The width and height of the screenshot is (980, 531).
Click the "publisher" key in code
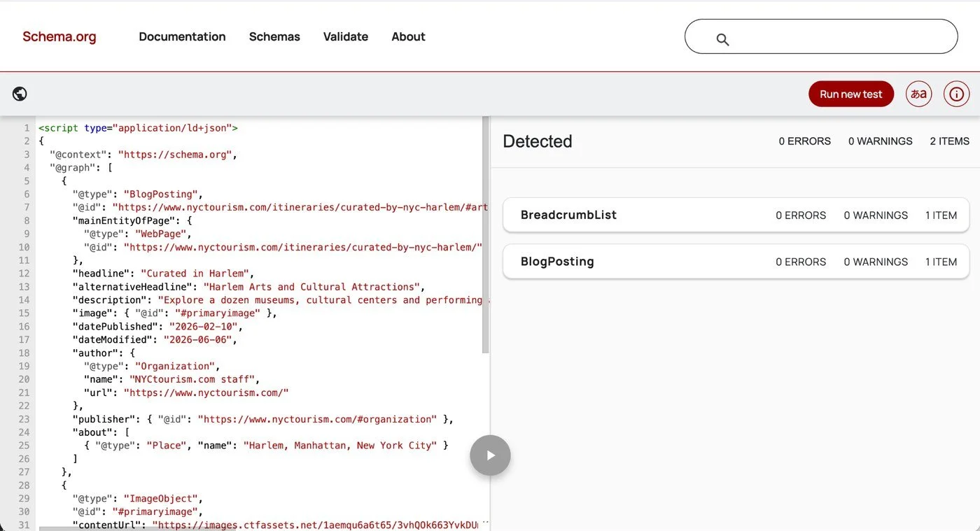coord(104,420)
